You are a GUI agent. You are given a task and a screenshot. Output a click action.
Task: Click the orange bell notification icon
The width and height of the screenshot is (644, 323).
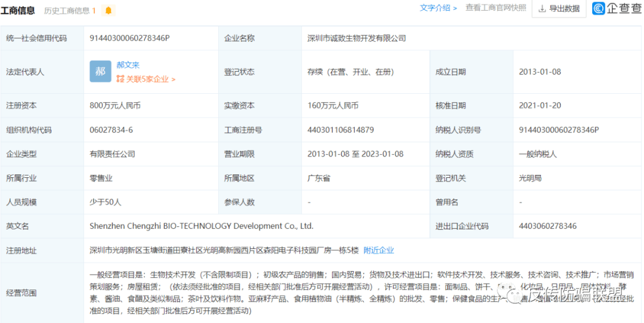[108, 11]
